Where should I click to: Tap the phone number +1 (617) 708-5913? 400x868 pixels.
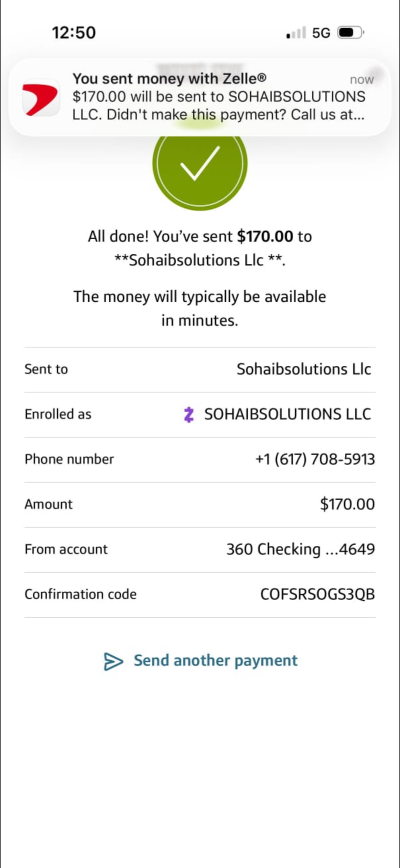point(315,459)
